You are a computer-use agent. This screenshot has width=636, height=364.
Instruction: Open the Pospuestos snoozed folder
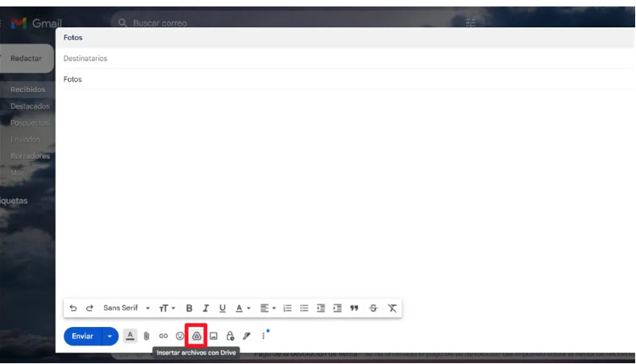click(29, 123)
